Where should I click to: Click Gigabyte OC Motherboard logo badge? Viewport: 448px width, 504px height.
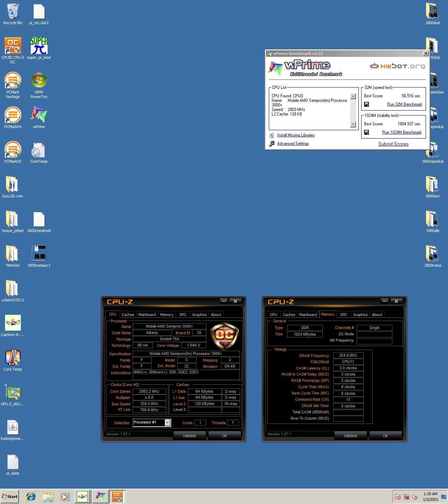coord(224,336)
